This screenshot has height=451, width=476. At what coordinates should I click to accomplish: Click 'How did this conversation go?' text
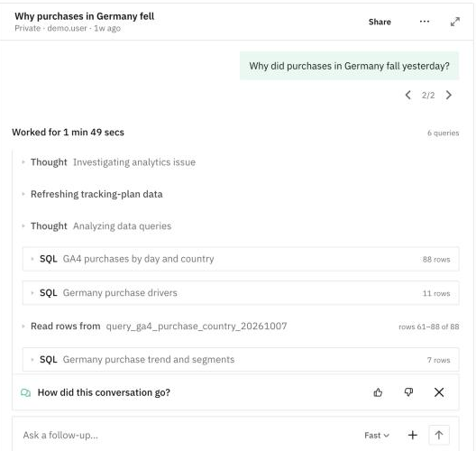tap(104, 392)
